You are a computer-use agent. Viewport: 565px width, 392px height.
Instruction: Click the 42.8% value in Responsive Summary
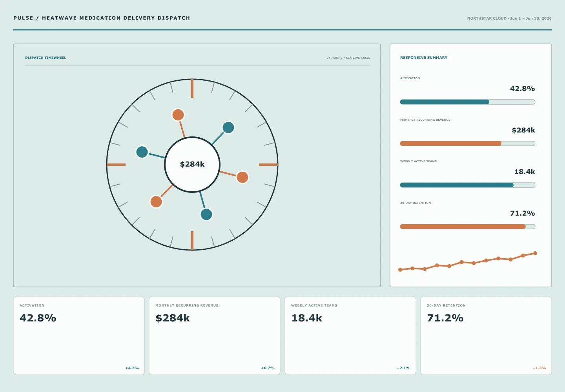coord(522,89)
